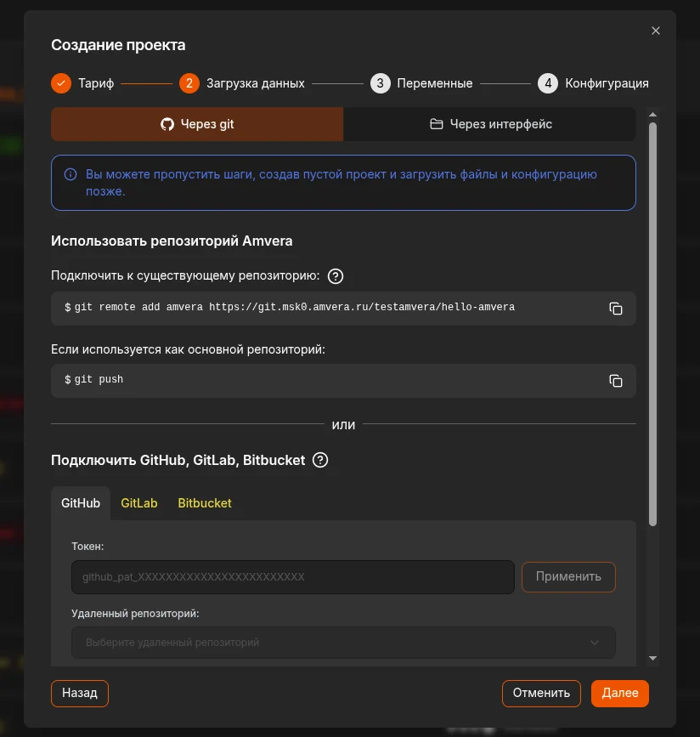
Task: Close the project creation dialog
Action: (x=655, y=31)
